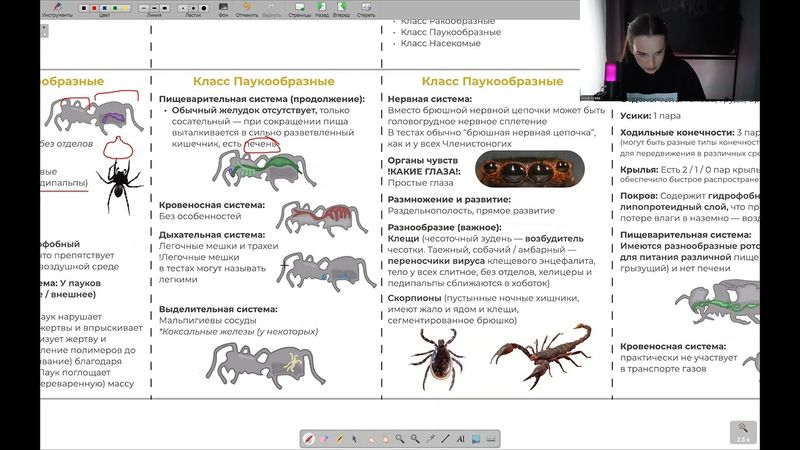
Task: Select the Pen tool in bottom palette
Action: (309, 439)
